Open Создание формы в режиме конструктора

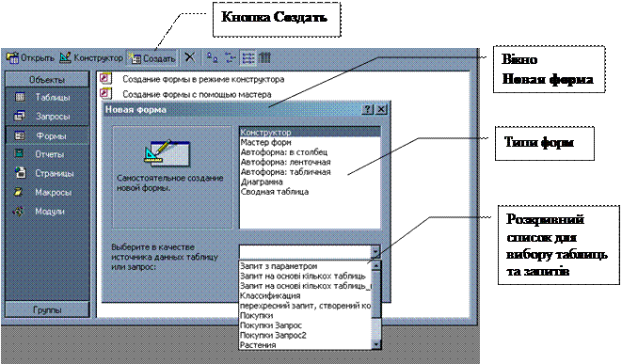click(203, 79)
